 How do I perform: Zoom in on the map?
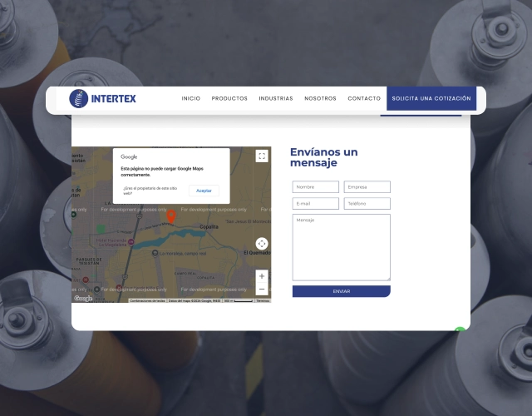pos(262,276)
